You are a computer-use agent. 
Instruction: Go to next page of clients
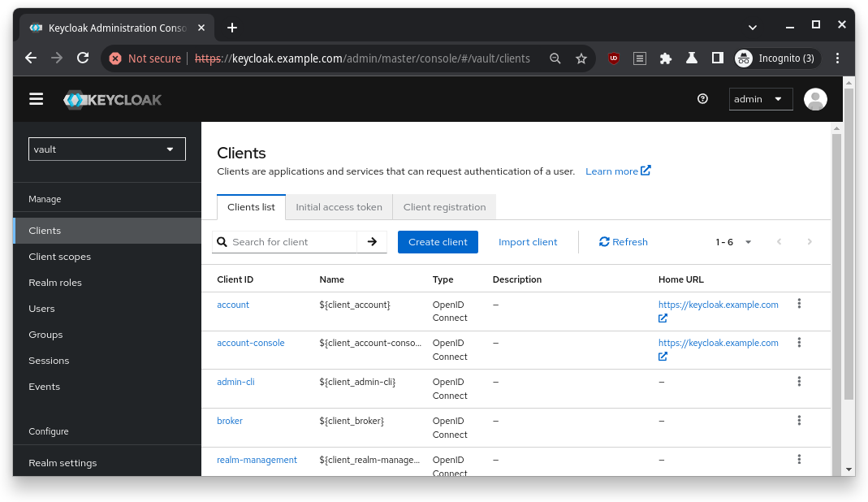click(x=810, y=241)
